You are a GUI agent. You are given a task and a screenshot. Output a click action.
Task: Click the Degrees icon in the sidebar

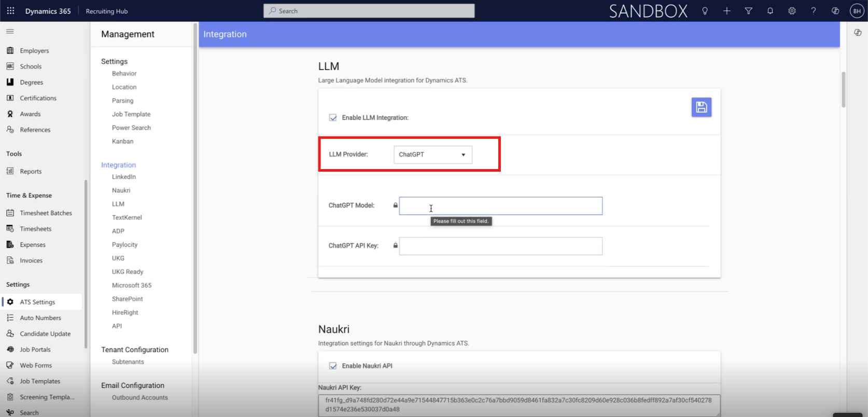pyautogui.click(x=10, y=82)
